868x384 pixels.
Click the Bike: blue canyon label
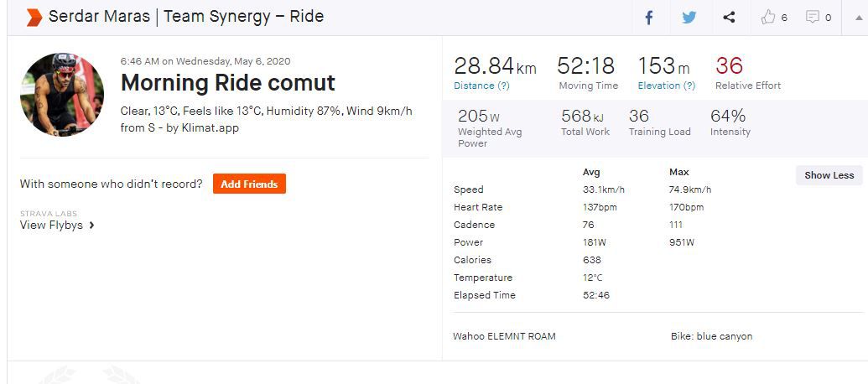[x=711, y=336]
